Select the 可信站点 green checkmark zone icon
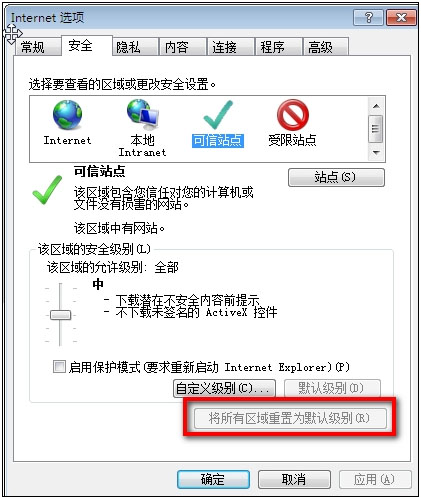The image size is (421, 499). (x=218, y=115)
